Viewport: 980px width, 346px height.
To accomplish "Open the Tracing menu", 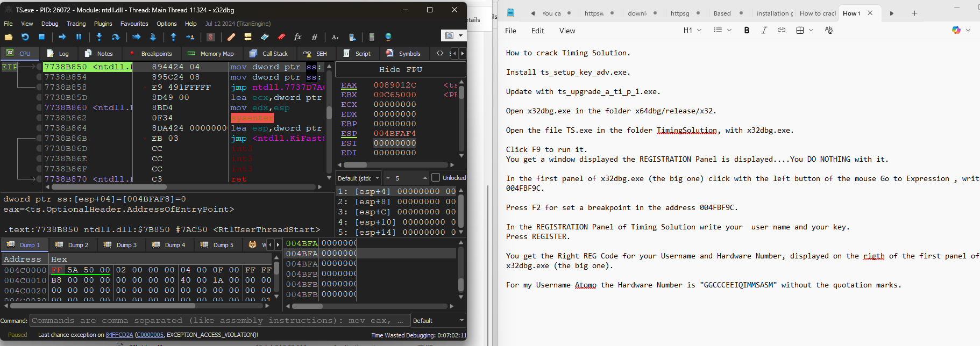I will (76, 24).
